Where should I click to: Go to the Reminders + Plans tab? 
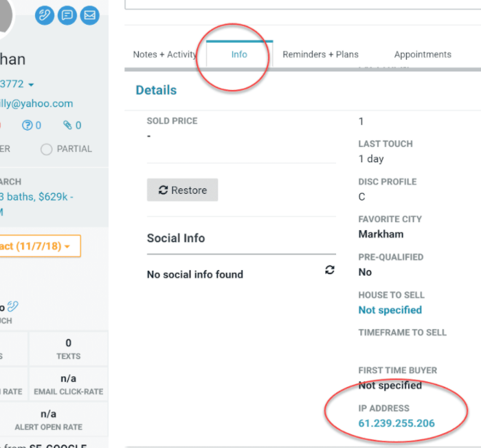pyautogui.click(x=320, y=54)
